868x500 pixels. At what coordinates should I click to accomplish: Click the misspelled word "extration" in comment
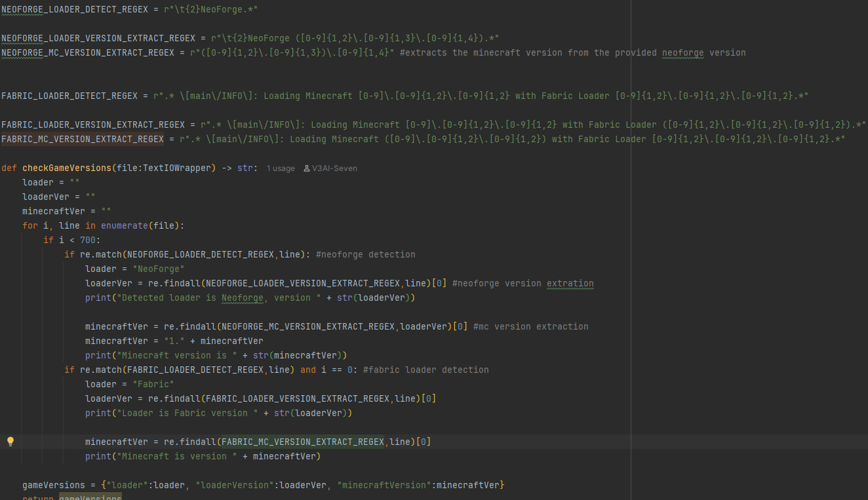(570, 283)
